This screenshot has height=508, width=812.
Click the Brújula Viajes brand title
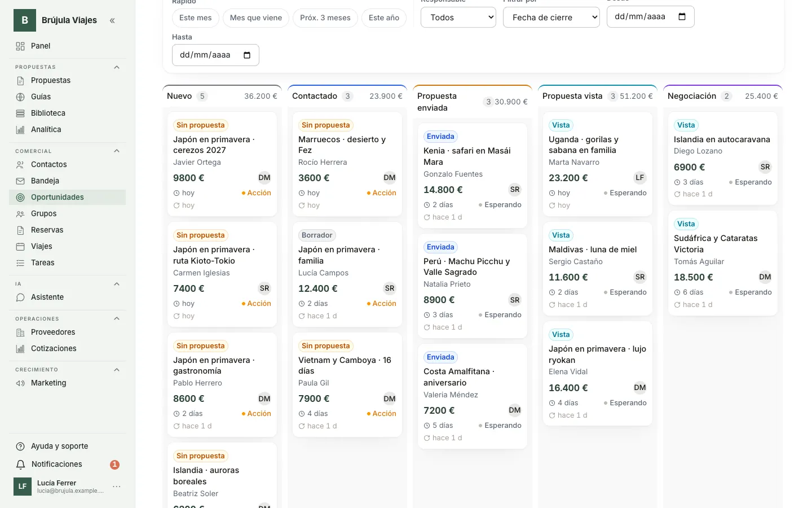click(x=69, y=20)
